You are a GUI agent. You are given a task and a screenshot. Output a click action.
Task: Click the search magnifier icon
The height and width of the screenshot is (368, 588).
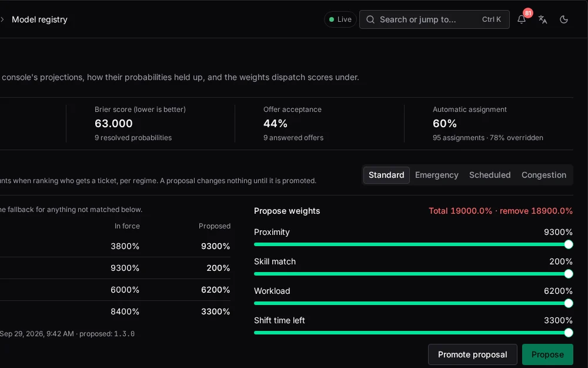[x=370, y=19]
